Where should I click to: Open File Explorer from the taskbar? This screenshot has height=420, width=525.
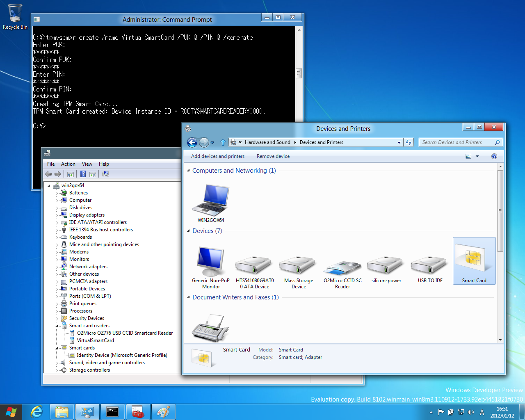(62, 412)
